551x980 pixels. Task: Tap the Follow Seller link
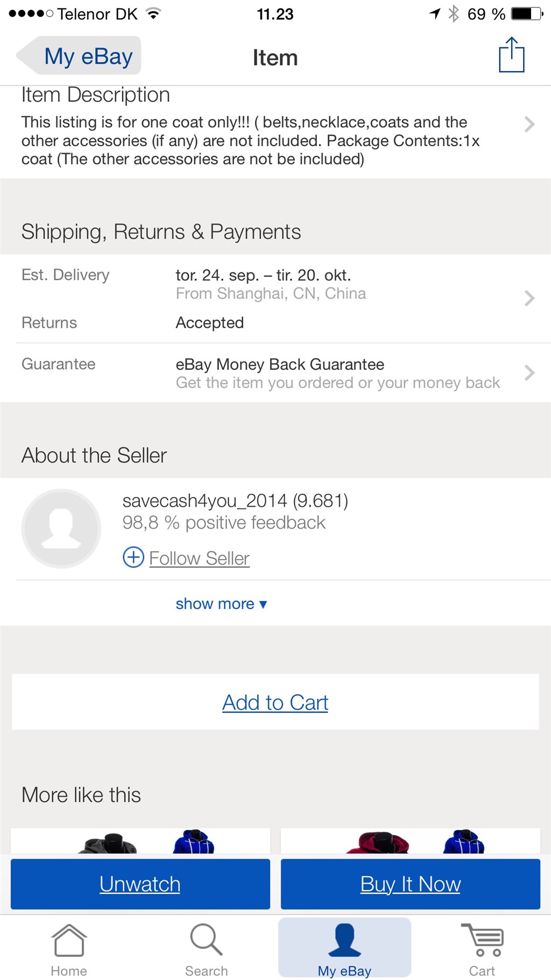coord(199,558)
